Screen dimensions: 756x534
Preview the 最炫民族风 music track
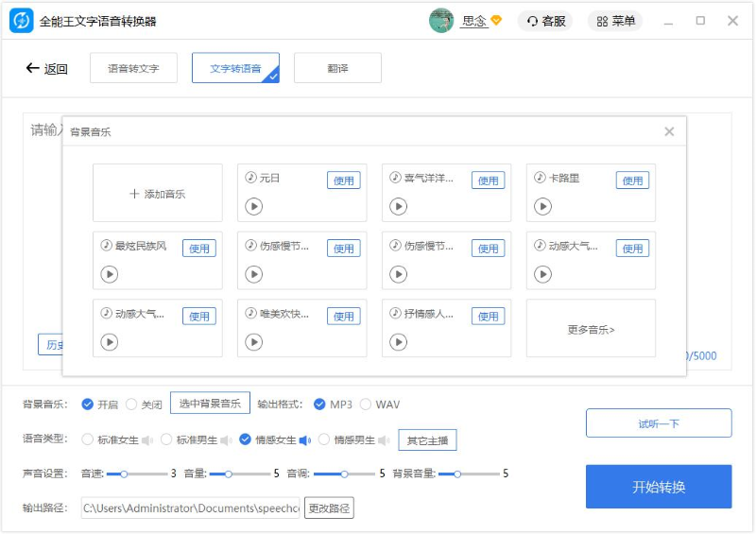[110, 274]
